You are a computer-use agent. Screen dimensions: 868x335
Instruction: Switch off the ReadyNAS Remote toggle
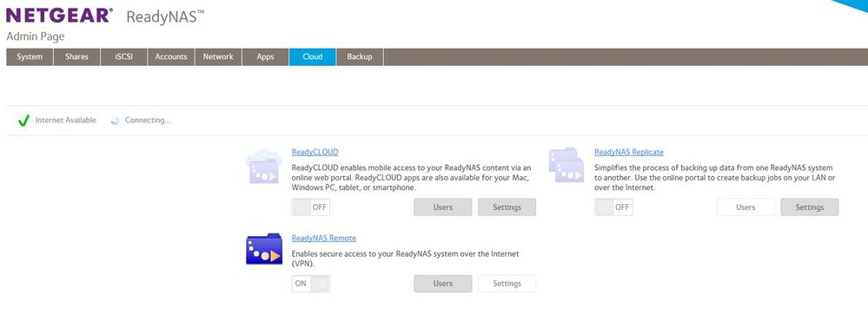pos(310,284)
